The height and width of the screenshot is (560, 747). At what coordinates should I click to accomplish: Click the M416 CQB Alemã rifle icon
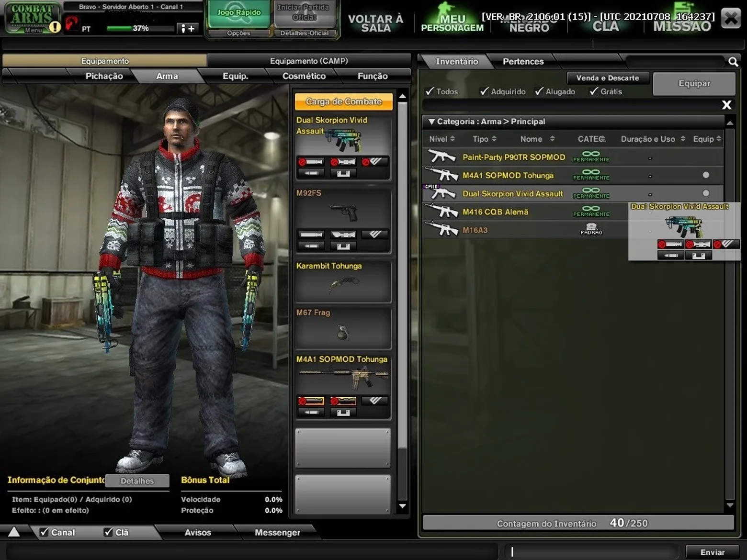tap(441, 211)
